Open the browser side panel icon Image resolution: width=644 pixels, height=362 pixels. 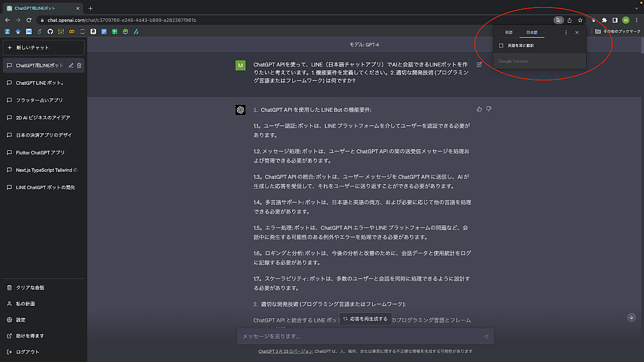pyautogui.click(x=615, y=20)
